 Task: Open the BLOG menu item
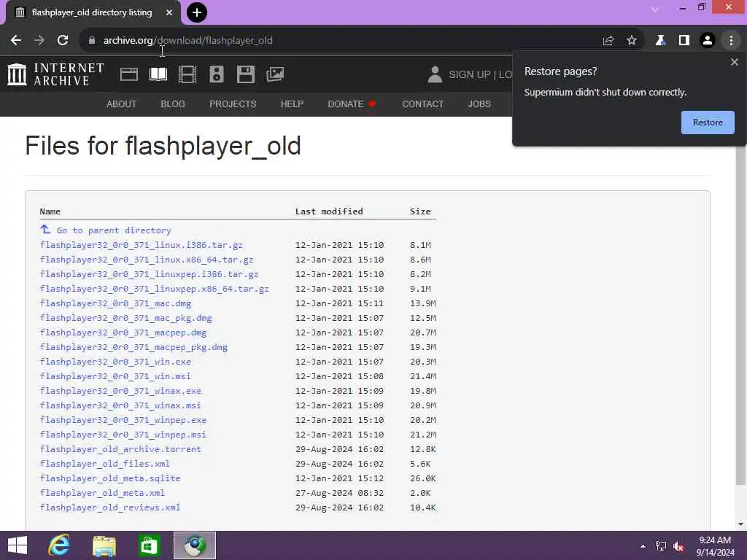pyautogui.click(x=173, y=104)
